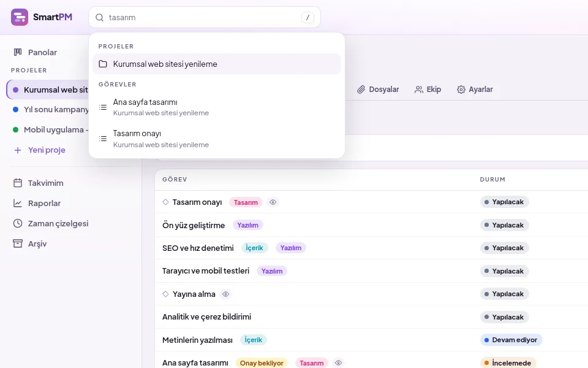Click milestone diamond on Tasarım onayı row
The width and height of the screenshot is (588, 368).
[166, 202]
